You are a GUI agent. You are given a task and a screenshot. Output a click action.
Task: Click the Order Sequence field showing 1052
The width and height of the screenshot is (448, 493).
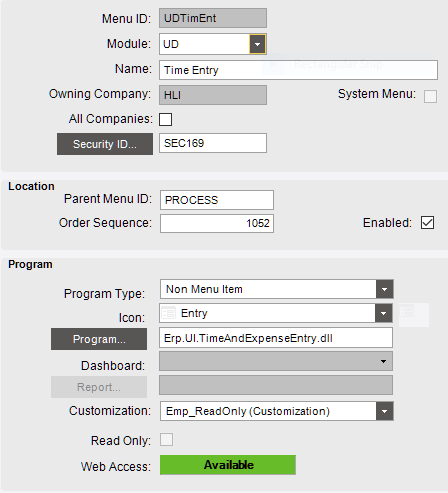217,223
